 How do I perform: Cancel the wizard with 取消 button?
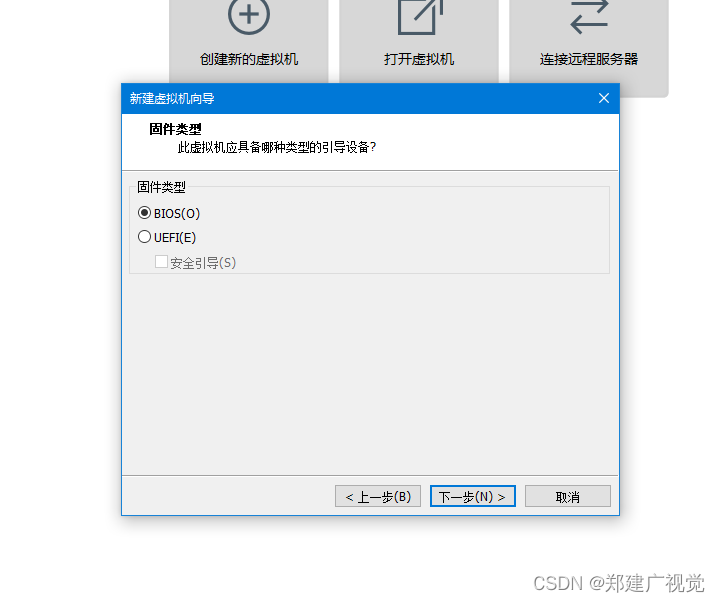point(568,496)
